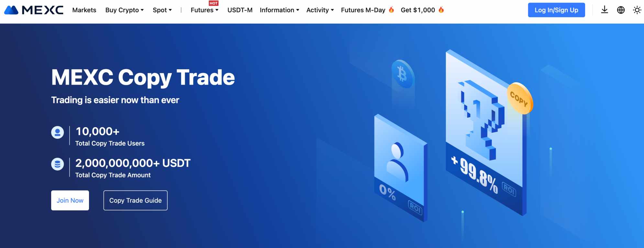Expand the Information dropdown

coord(280,10)
